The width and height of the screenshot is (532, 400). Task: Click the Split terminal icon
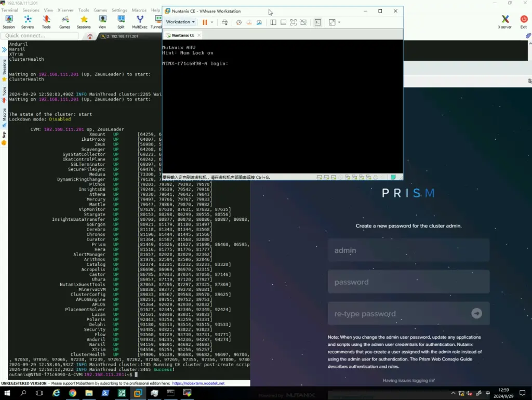121,22
